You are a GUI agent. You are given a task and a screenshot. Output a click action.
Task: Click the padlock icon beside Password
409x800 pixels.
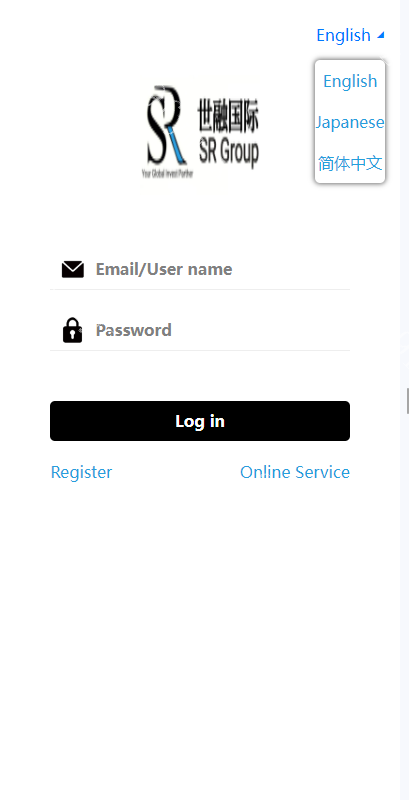pyautogui.click(x=72, y=330)
